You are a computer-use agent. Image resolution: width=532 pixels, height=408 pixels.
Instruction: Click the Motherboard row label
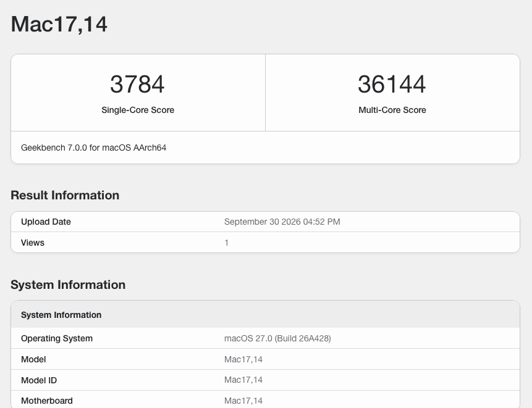click(x=47, y=401)
